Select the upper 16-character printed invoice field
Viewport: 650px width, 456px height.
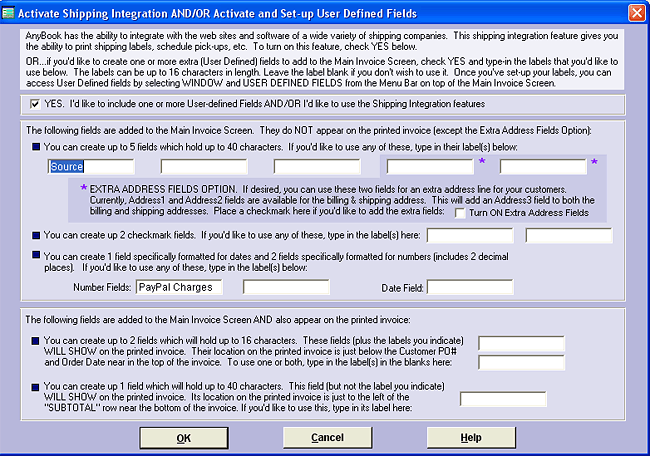[521, 344]
